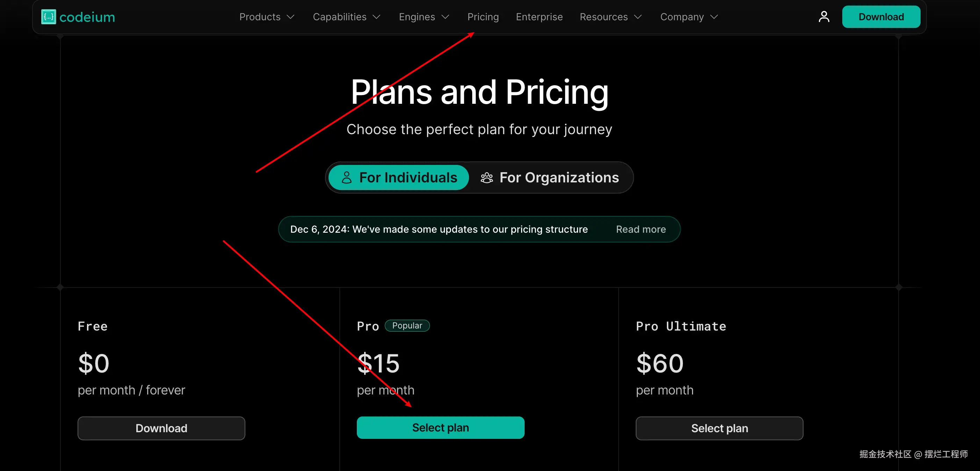980x471 pixels.
Task: Switch to For Organizations plans
Action: [550, 177]
